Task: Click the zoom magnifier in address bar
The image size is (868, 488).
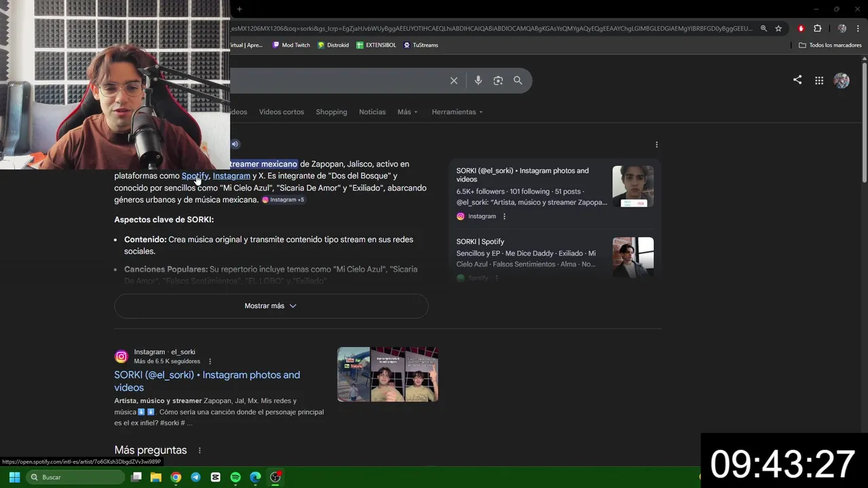Action: click(x=764, y=28)
